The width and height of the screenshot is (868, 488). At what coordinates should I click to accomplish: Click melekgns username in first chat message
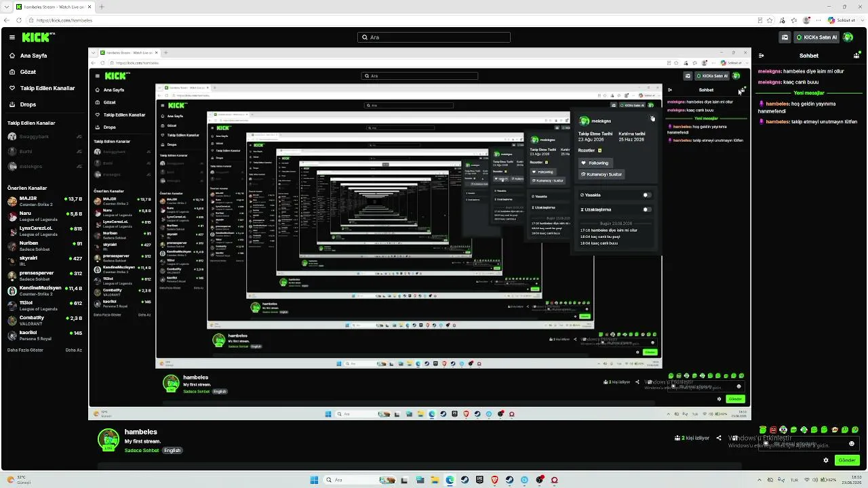[769, 71]
